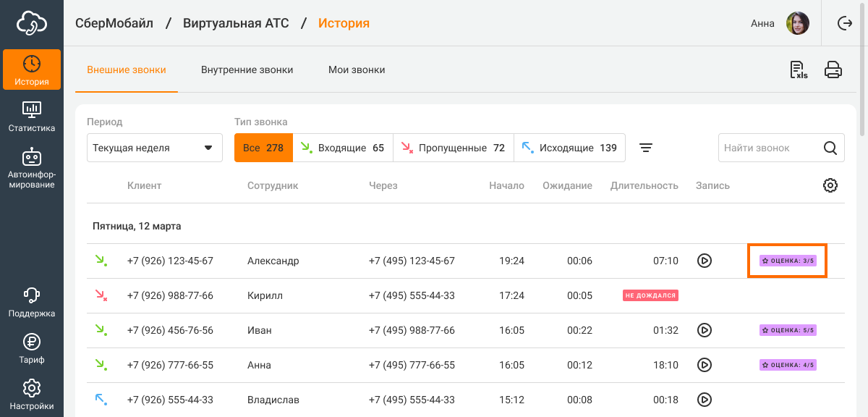Filter by Исходящие calls
868x417 pixels.
[x=569, y=148]
